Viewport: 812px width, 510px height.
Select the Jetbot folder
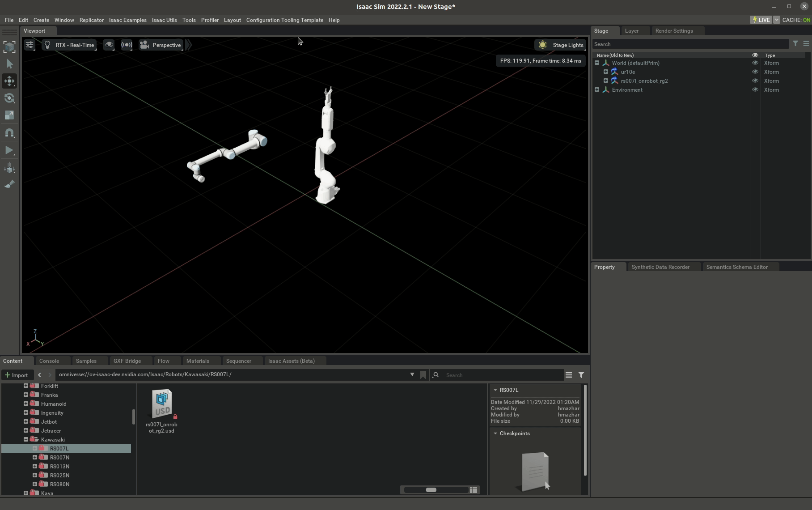click(x=49, y=421)
